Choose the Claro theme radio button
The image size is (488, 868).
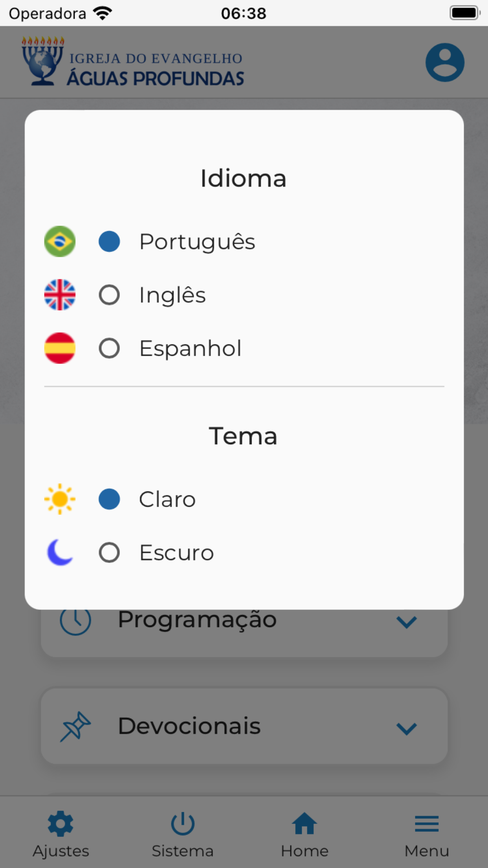(109, 499)
